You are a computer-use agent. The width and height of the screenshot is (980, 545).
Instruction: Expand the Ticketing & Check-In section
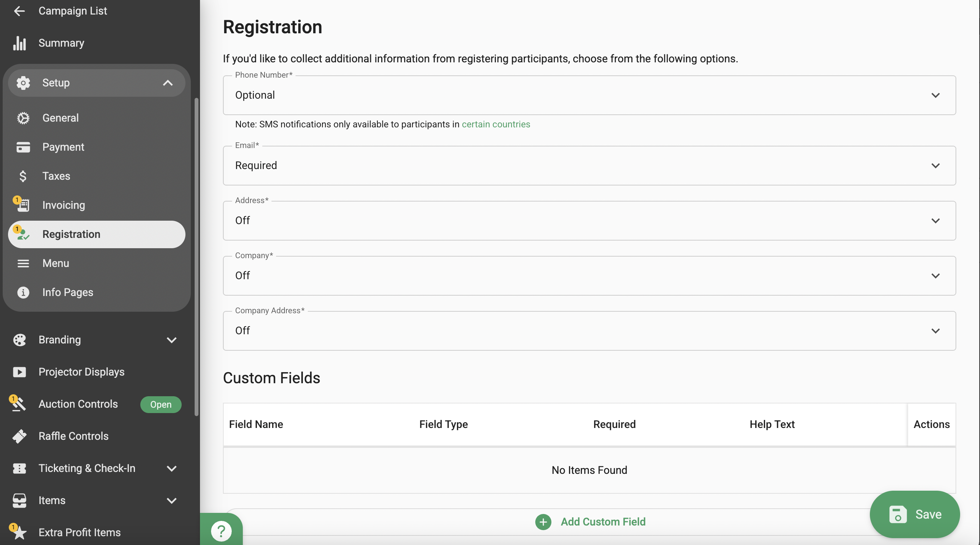coord(172,469)
